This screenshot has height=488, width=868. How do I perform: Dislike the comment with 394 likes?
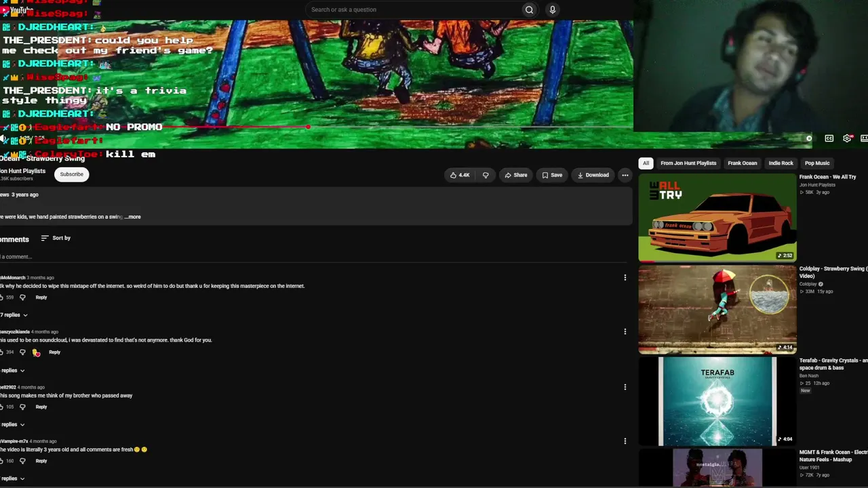[x=22, y=352]
